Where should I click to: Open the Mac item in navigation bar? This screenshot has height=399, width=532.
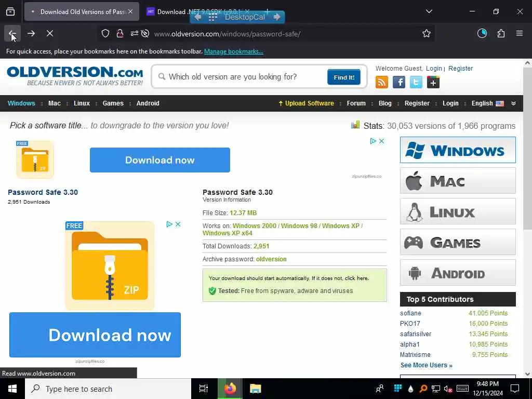pos(54,103)
